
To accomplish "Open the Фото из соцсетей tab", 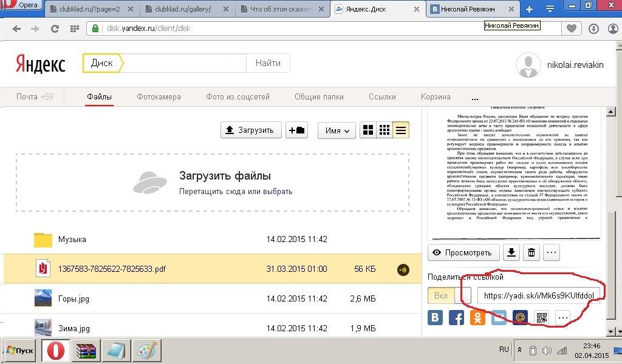I will click(238, 96).
